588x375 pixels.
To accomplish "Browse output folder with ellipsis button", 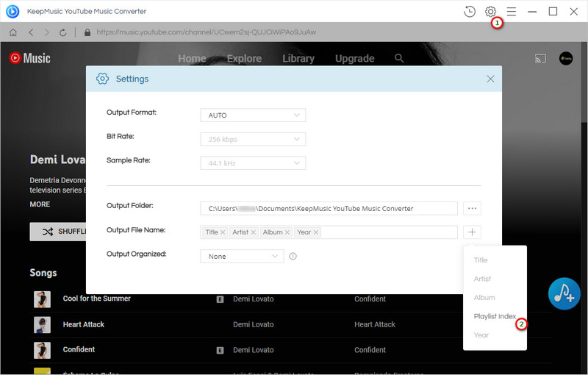I will (472, 208).
